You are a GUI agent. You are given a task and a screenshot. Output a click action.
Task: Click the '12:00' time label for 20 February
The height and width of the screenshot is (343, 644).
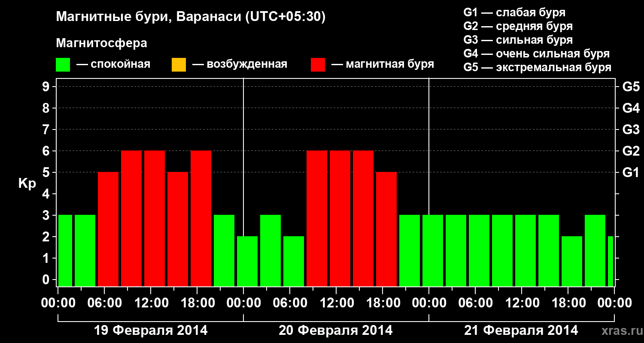pos(336,303)
